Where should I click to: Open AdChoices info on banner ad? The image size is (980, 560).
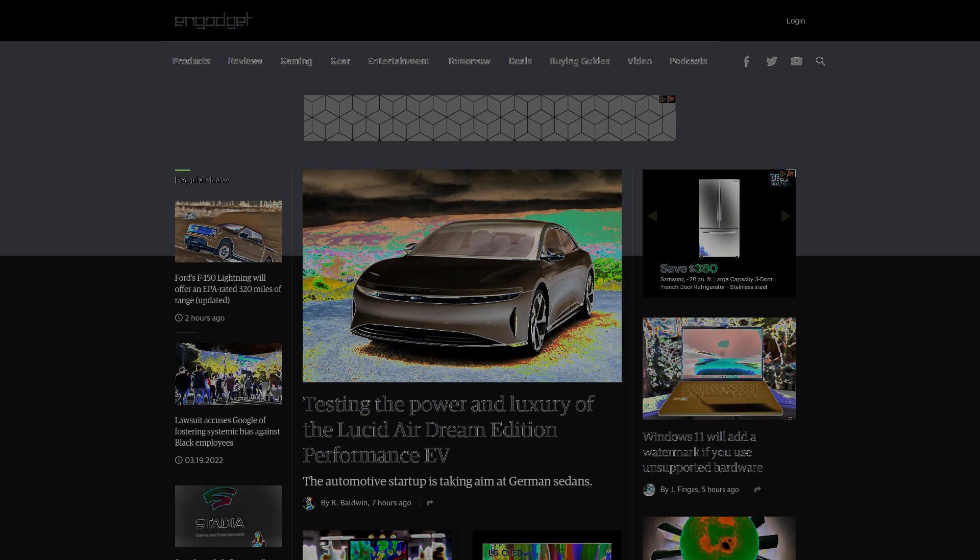coord(663,99)
